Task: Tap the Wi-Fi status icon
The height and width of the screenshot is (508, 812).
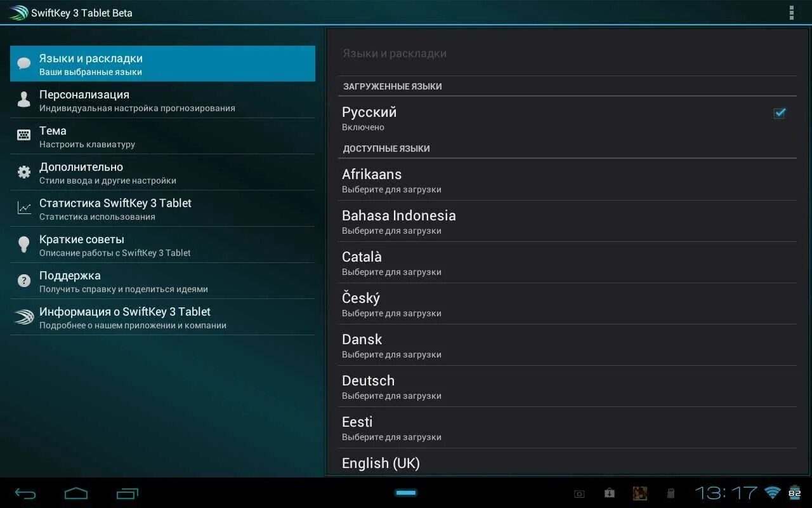Action: (x=772, y=493)
